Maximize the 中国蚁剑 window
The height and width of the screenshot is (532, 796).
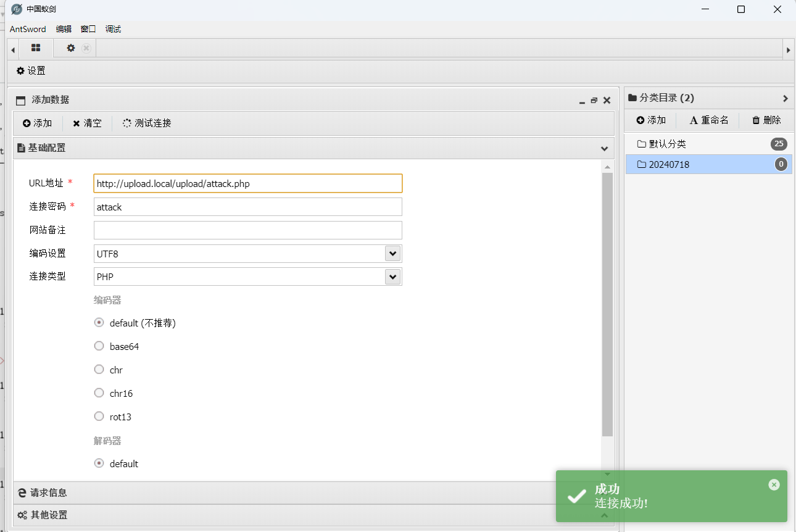coord(741,9)
